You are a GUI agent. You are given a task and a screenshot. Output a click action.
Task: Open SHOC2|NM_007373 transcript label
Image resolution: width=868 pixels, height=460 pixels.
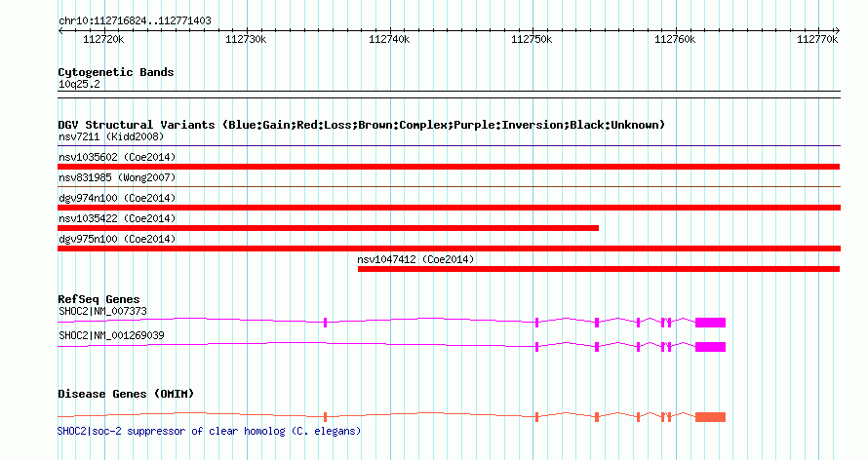coord(103,311)
